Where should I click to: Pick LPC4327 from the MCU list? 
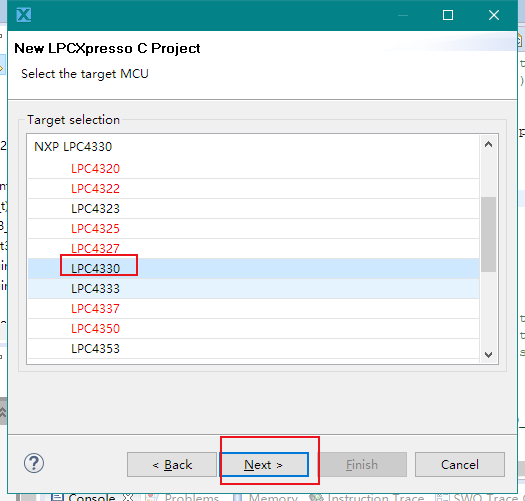[x=253, y=248]
